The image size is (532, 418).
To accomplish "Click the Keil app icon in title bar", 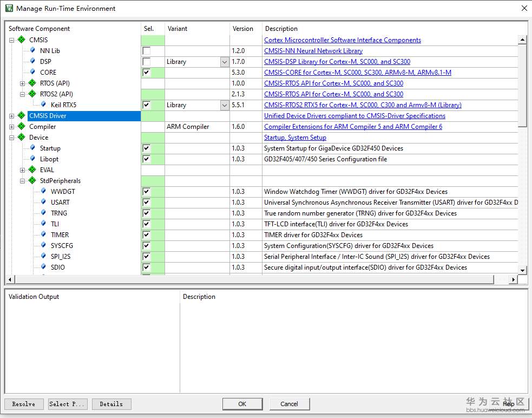I will (x=9, y=8).
